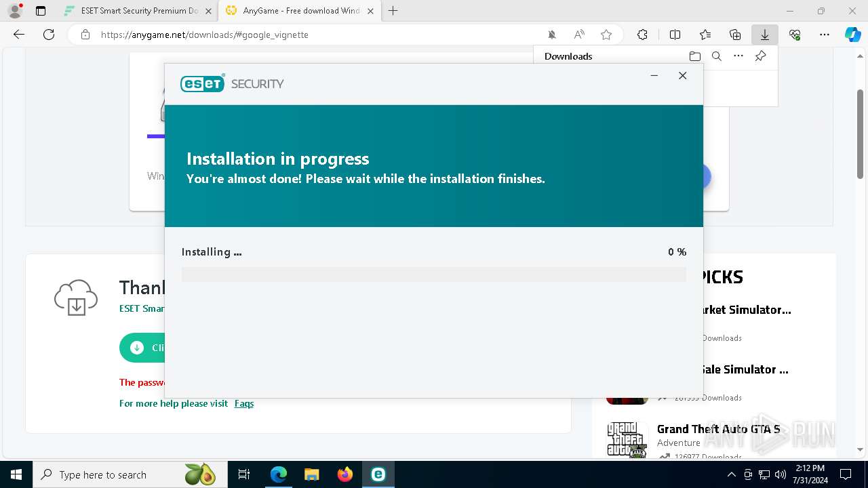Click the GTA 5 game thumbnail
Image resolution: width=868 pixels, height=488 pixels.
(627, 441)
